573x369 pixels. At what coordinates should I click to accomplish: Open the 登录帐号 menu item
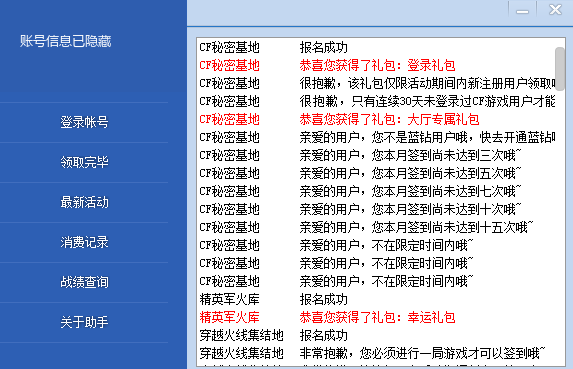[84, 122]
